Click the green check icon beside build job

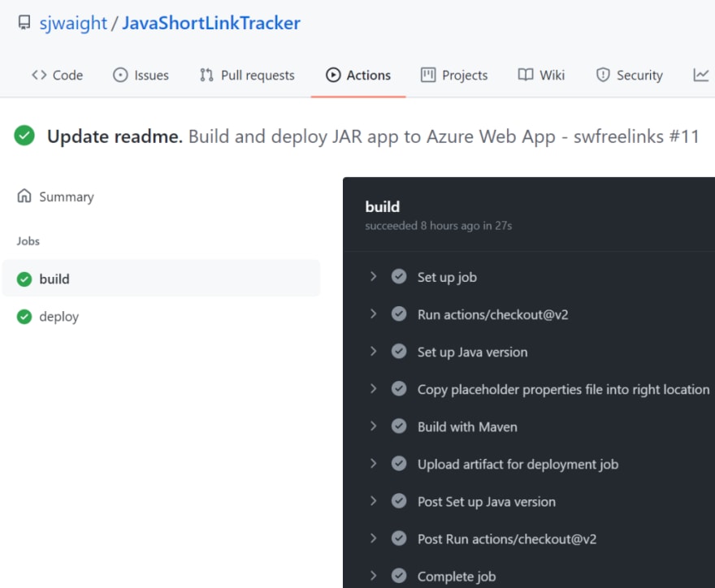24,279
